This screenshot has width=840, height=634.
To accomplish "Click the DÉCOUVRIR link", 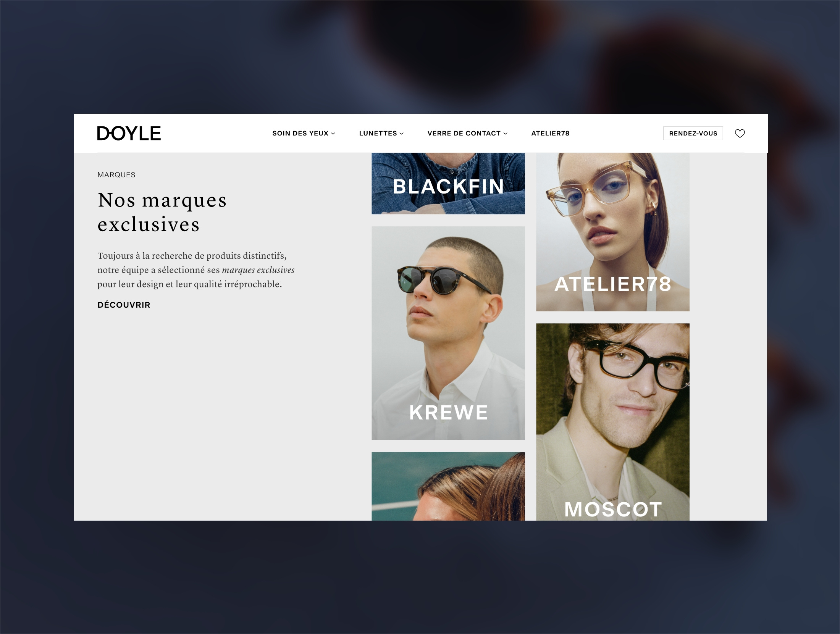I will click(x=123, y=305).
